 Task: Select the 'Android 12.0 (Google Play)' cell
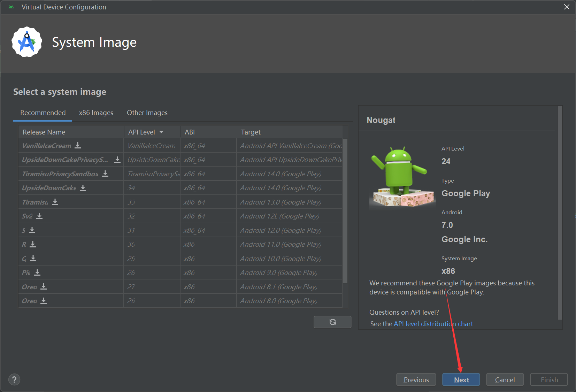(x=289, y=230)
